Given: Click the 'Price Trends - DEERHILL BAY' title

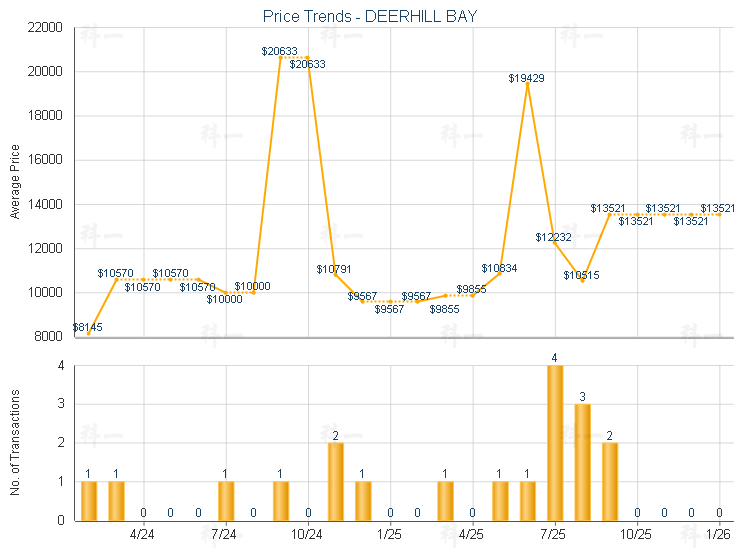Looking at the screenshot, I should pyautogui.click(x=370, y=16).
